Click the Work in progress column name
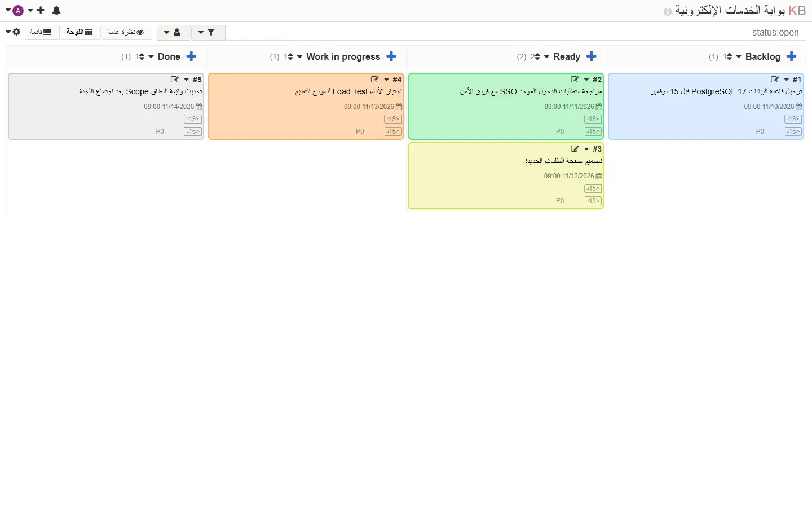Image resolution: width=812 pixels, height=508 pixels. [343, 56]
